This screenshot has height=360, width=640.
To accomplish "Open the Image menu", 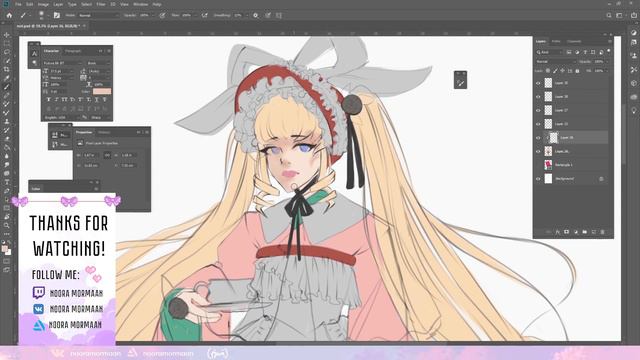I will point(43,4).
